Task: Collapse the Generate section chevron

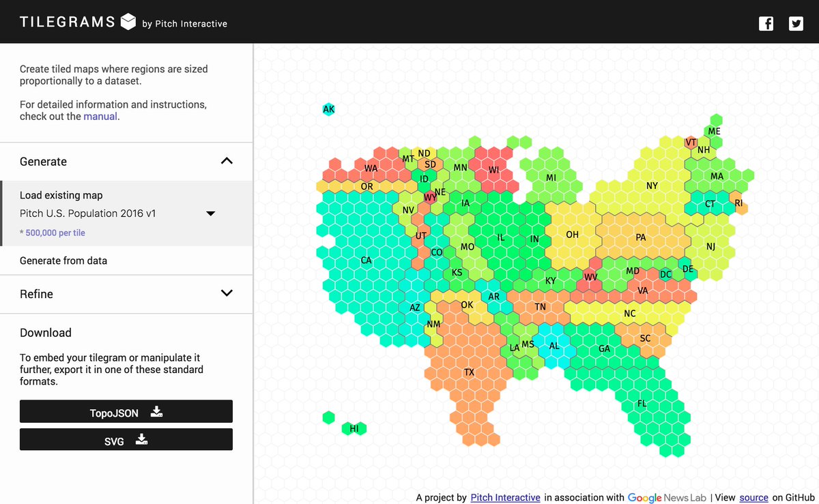Action: tap(227, 161)
